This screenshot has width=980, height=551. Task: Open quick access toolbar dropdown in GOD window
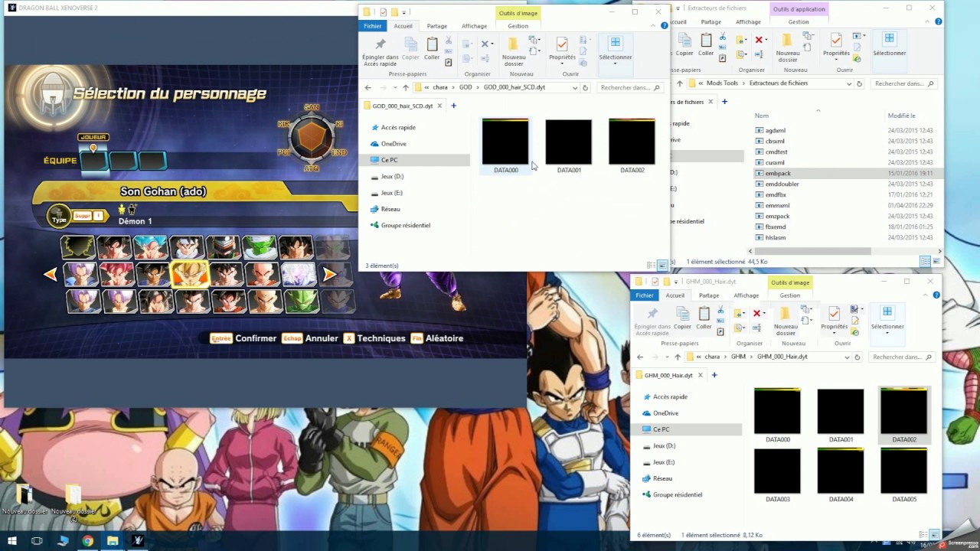[403, 12]
